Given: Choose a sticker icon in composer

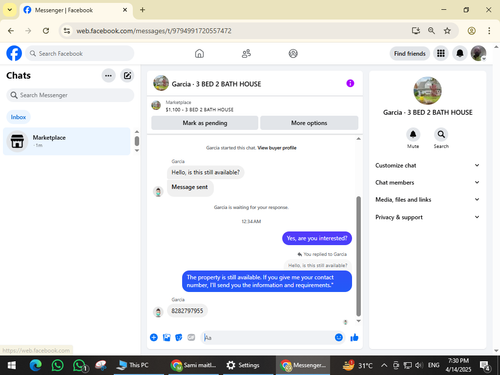Looking at the screenshot, I should tap(179, 337).
